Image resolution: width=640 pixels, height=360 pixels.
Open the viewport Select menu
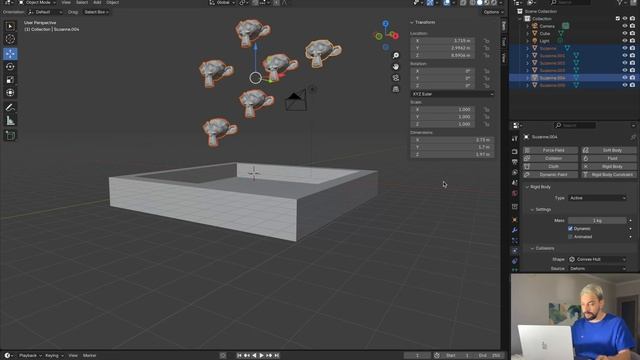pyautogui.click(x=82, y=2)
